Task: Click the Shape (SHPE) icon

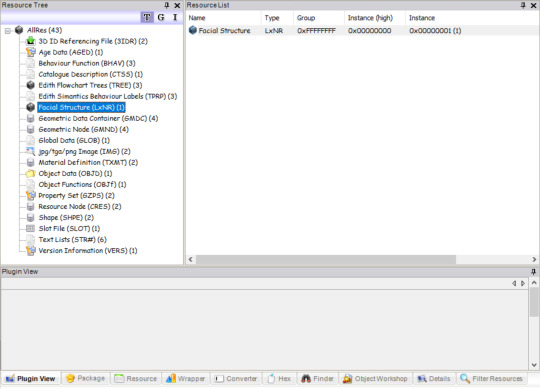Action: [x=31, y=218]
